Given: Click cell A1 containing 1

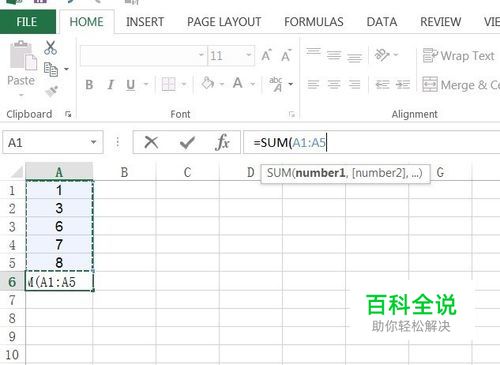Looking at the screenshot, I should pyautogui.click(x=59, y=190).
